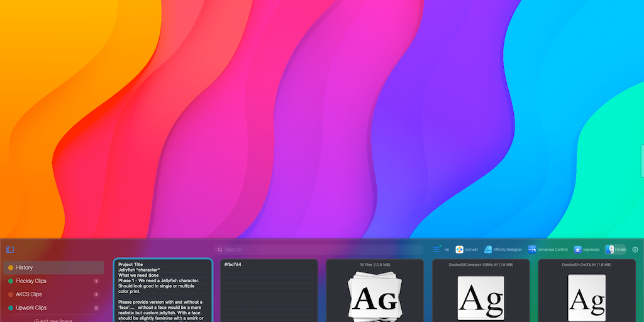This screenshot has height=322, width=644.
Task: Focus the Search field
Action: click(318, 249)
